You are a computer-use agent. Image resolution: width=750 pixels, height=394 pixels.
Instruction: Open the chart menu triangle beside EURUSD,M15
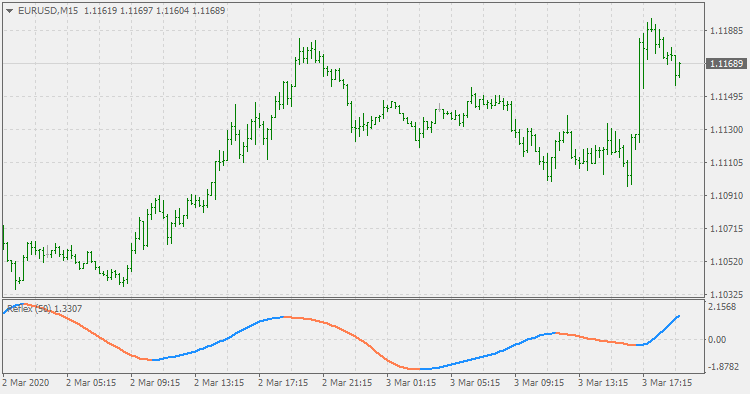pos(9,11)
